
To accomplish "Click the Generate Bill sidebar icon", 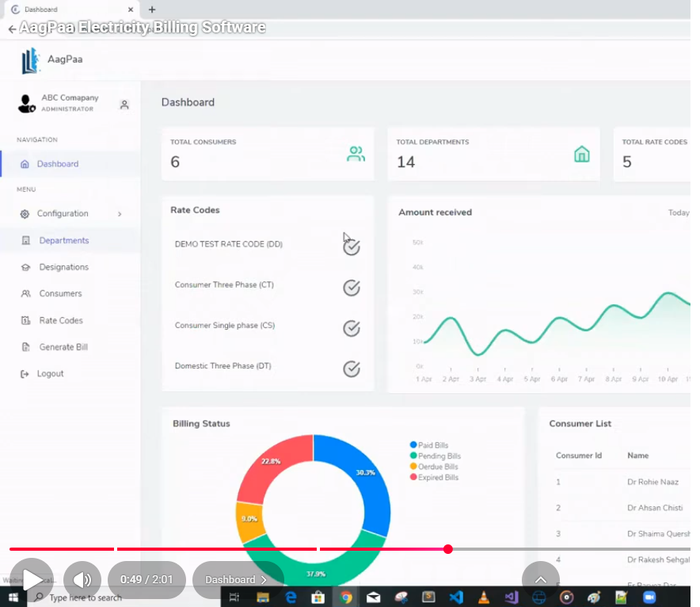I will (26, 347).
